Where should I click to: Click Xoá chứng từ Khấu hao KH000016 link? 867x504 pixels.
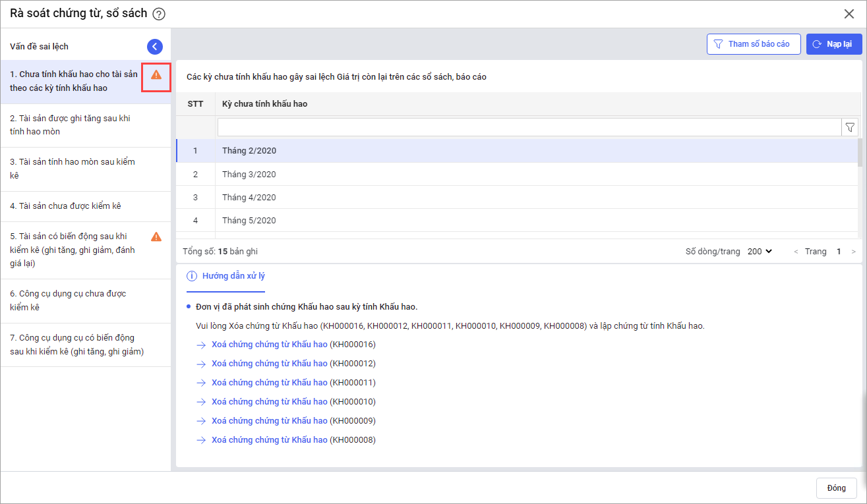coord(269,345)
